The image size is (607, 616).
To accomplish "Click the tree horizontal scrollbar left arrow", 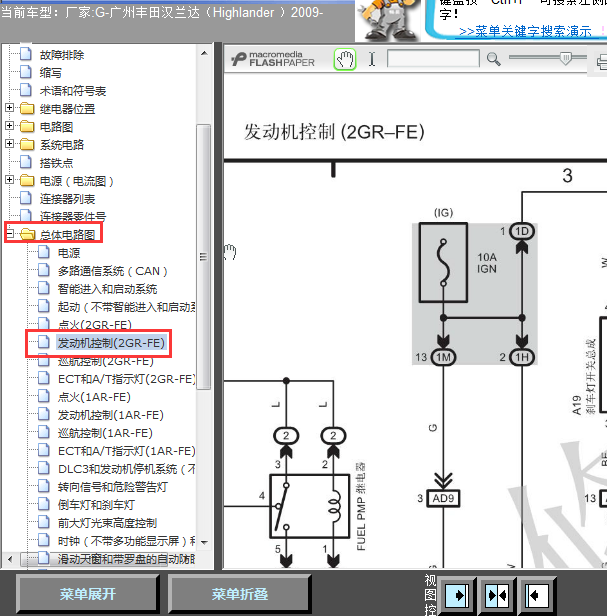I will click(x=10, y=559).
